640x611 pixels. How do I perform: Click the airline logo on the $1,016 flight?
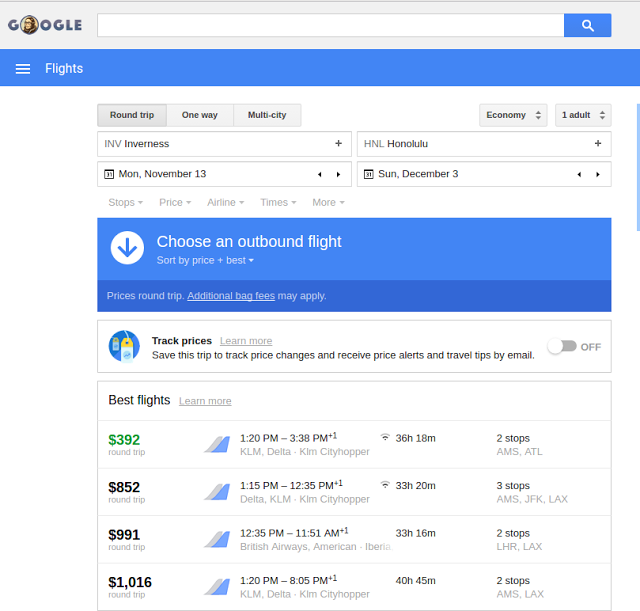(217, 587)
